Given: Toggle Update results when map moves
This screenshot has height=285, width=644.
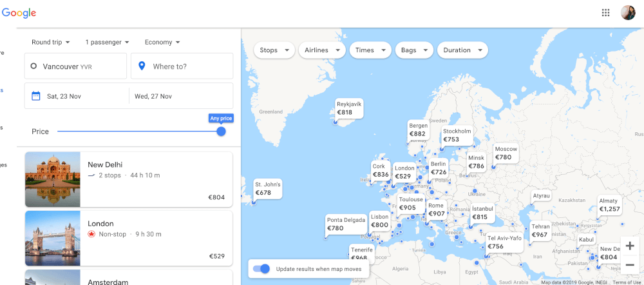Looking at the screenshot, I should tap(261, 268).
